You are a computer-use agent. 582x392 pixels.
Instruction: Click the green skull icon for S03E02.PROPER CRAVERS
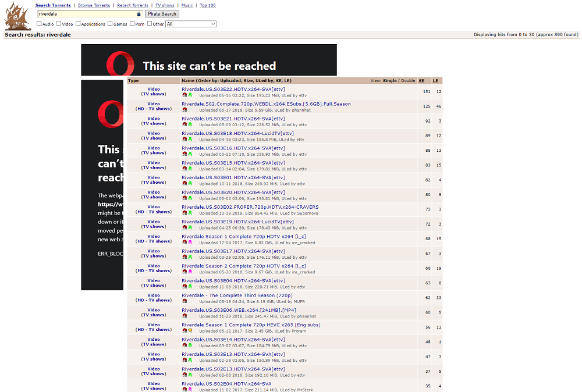pos(190,213)
